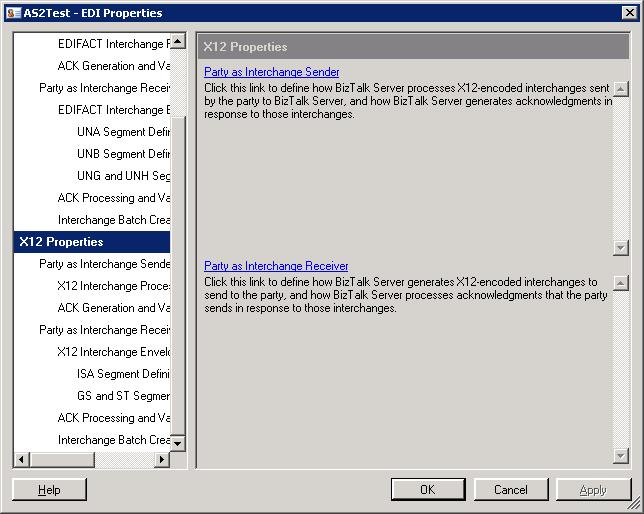Select UNG and UNH Segment tree item

pyautogui.click(x=123, y=176)
